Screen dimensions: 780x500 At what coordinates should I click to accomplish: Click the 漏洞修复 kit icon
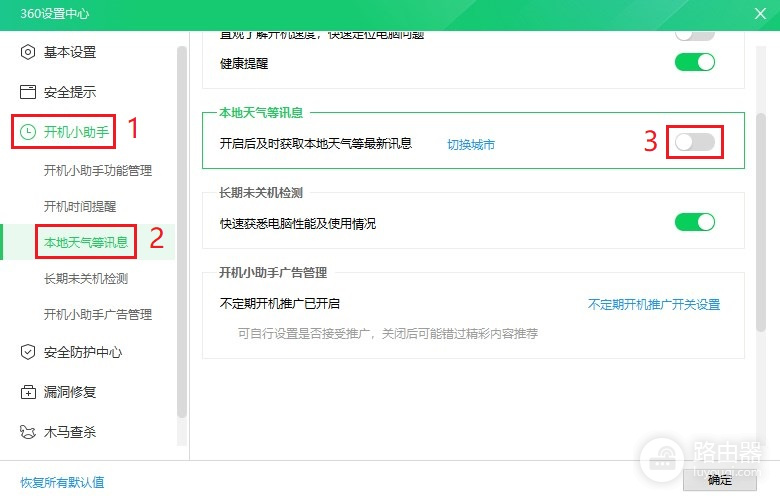(28, 392)
